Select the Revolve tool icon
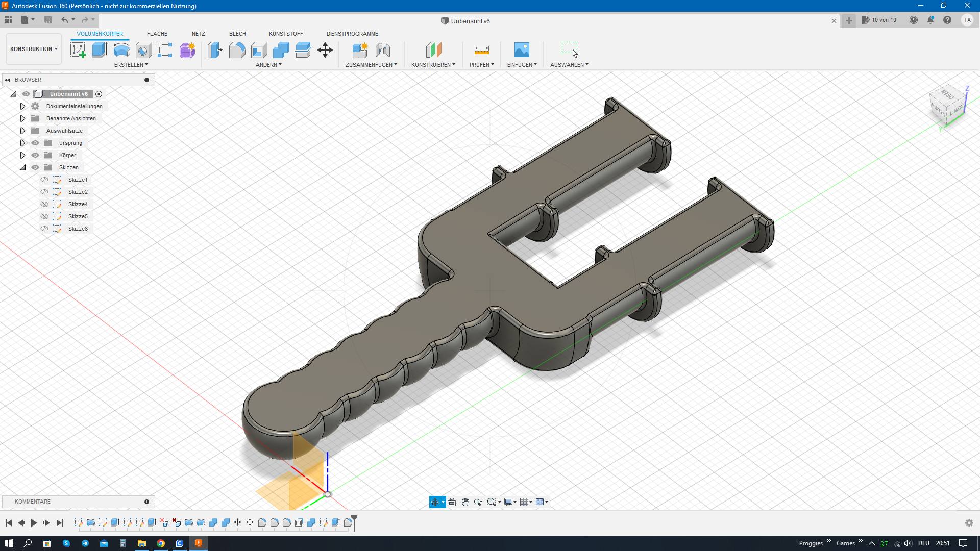The width and height of the screenshot is (980, 551). point(121,50)
